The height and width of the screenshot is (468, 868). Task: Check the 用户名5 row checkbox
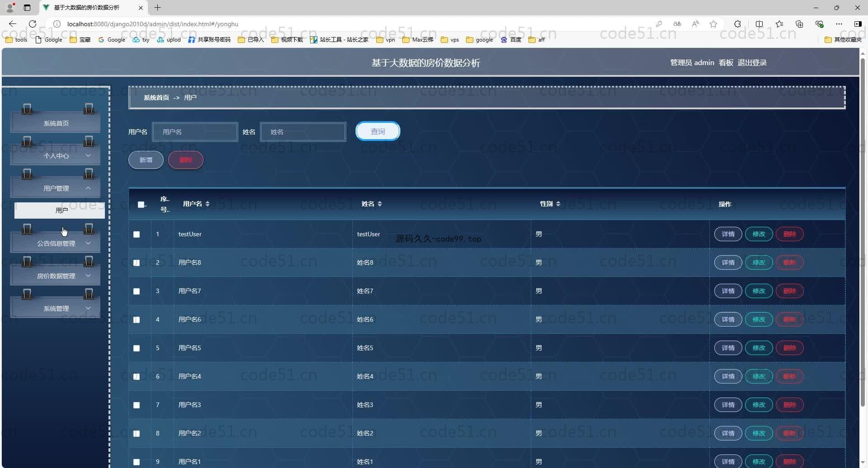[137, 348]
